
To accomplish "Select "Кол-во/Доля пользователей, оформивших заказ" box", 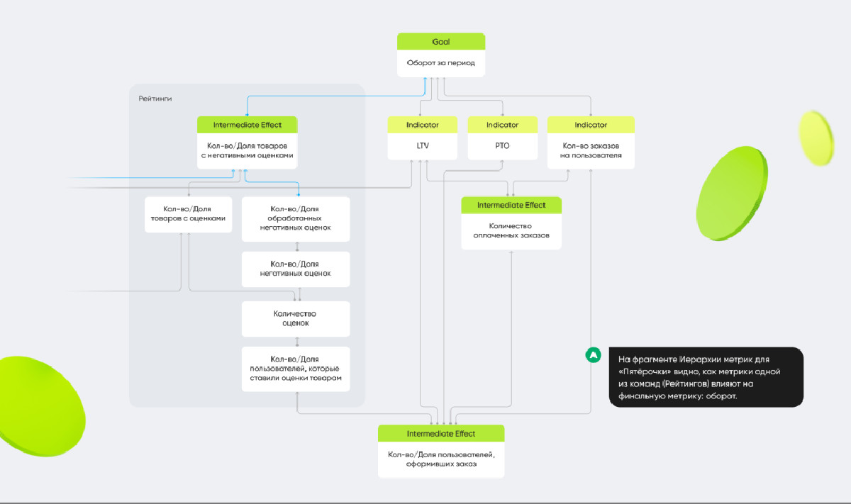I will point(440,459).
